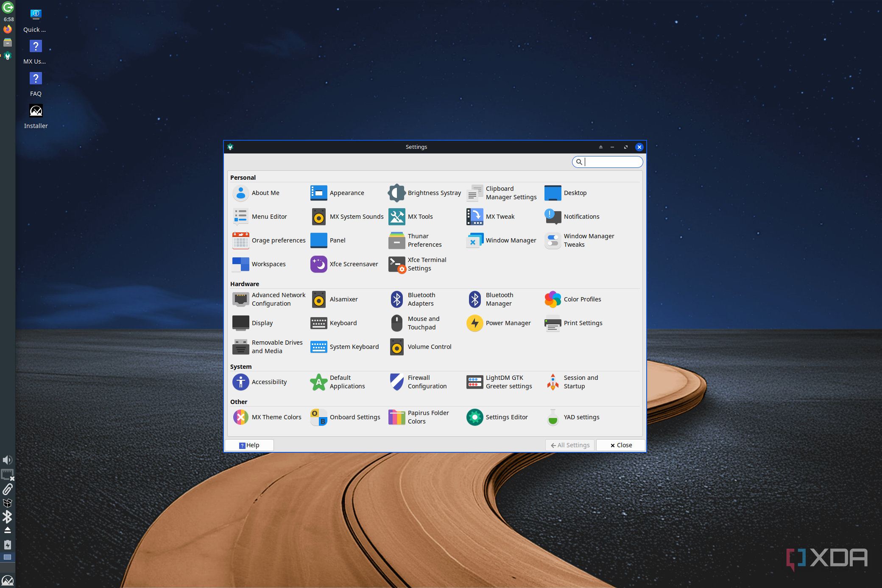Open Print Settings

[573, 323]
